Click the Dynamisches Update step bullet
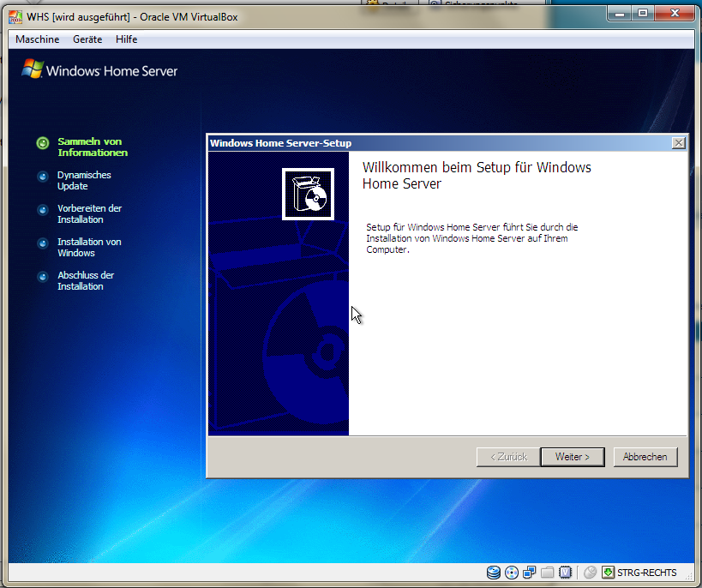 tap(43, 177)
